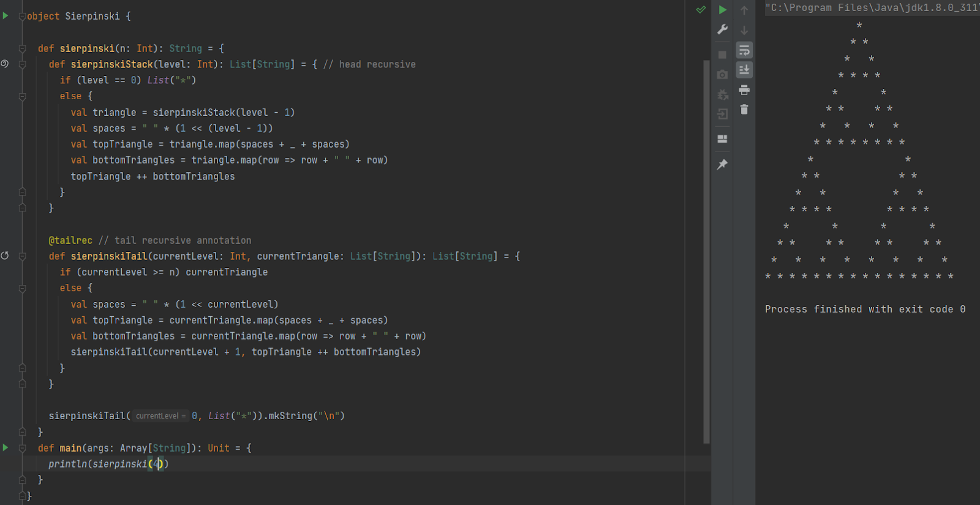Rerun the program with the green play button
The image size is (980, 505).
point(723,10)
